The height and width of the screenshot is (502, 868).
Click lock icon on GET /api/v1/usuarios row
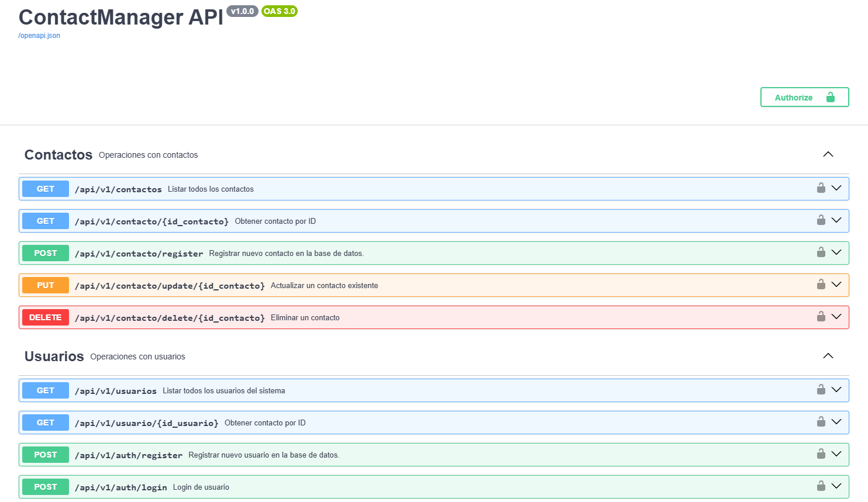click(x=821, y=390)
